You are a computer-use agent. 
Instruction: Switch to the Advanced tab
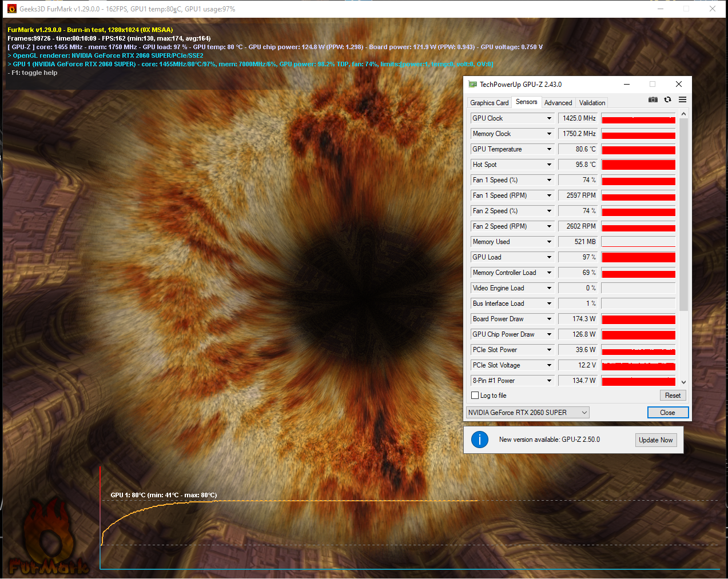click(558, 102)
